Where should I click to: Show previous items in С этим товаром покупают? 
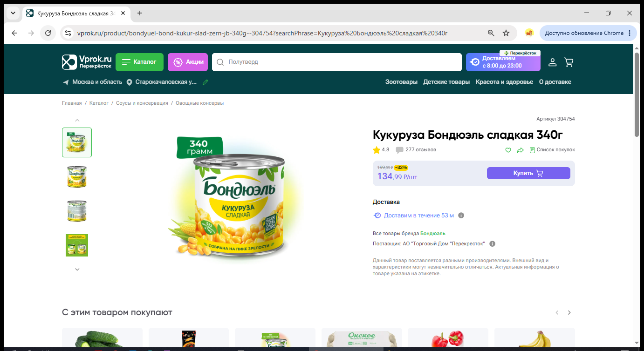click(557, 312)
